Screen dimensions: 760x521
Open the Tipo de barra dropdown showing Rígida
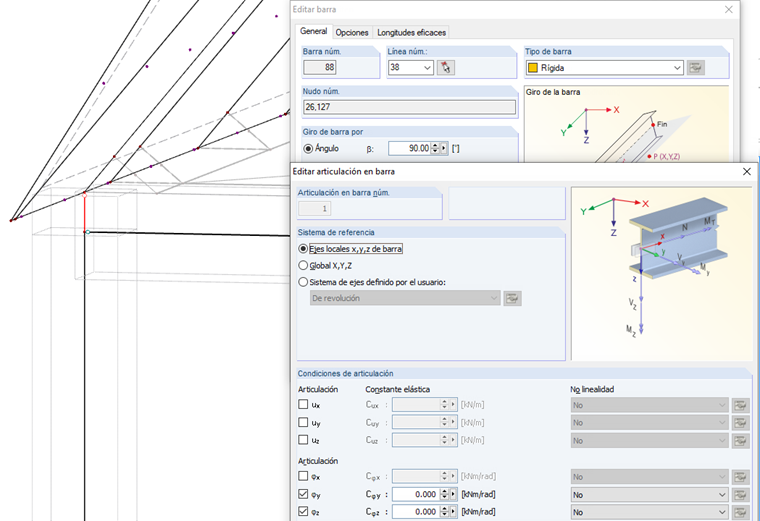tap(604, 68)
